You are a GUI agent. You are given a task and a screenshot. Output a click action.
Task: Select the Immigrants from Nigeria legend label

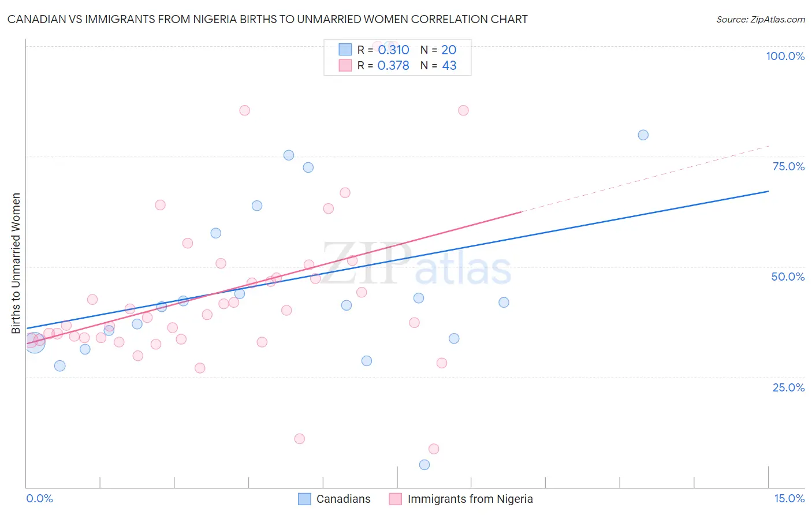coord(470,499)
